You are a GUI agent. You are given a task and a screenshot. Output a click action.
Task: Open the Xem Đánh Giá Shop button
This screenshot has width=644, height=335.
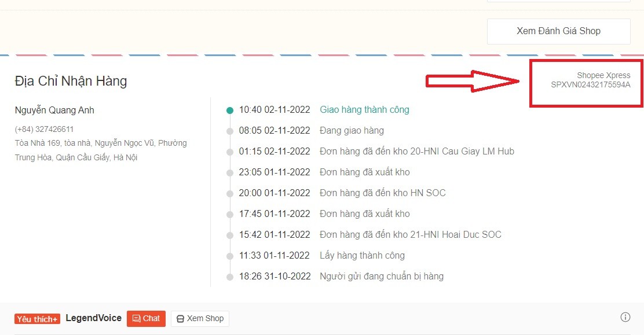(558, 31)
